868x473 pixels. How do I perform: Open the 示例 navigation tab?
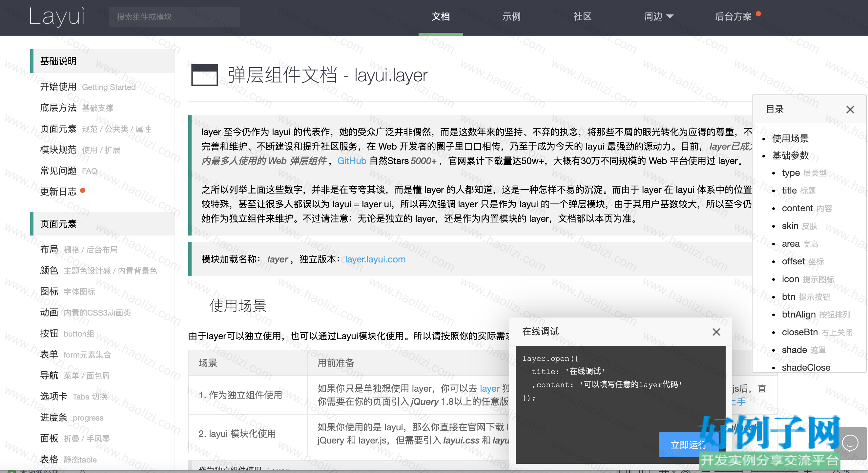pos(511,16)
